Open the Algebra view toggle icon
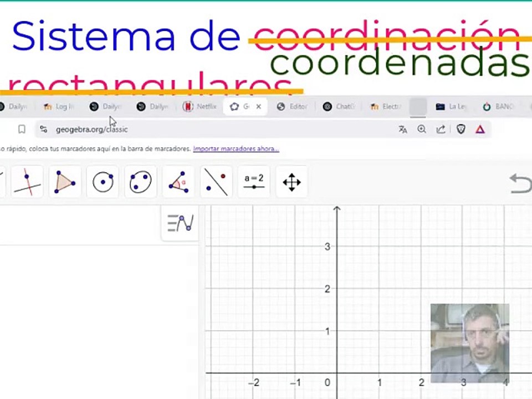532x399 pixels. tap(180, 223)
